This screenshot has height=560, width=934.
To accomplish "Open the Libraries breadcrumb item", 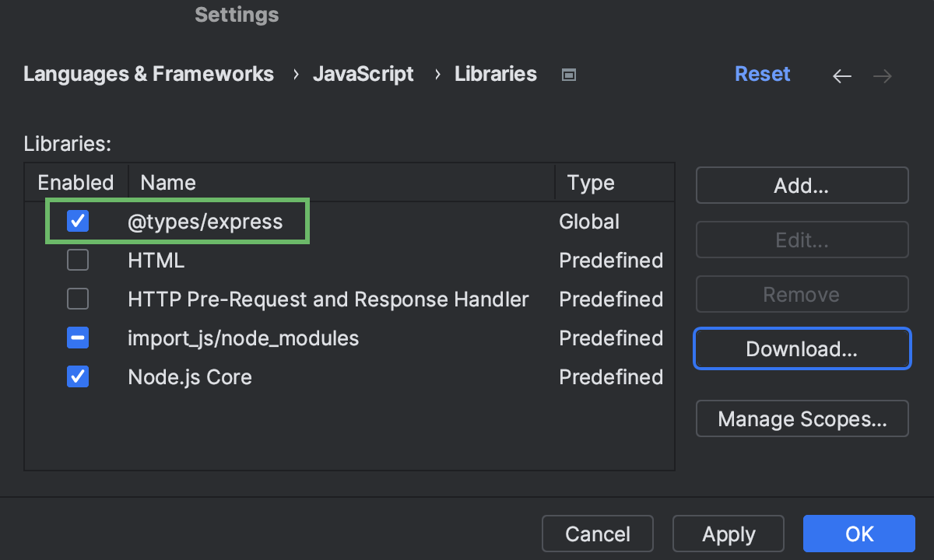I will (495, 74).
